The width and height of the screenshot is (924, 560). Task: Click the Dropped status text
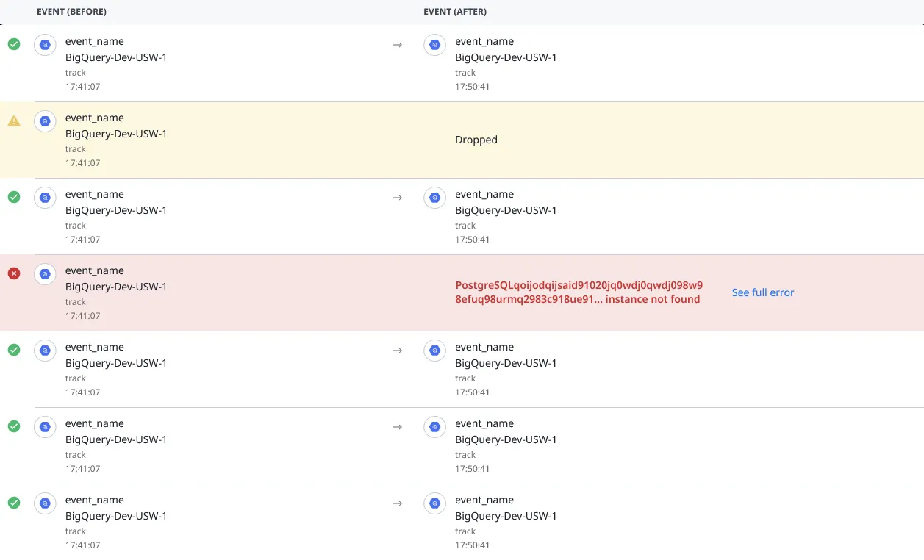click(x=476, y=140)
